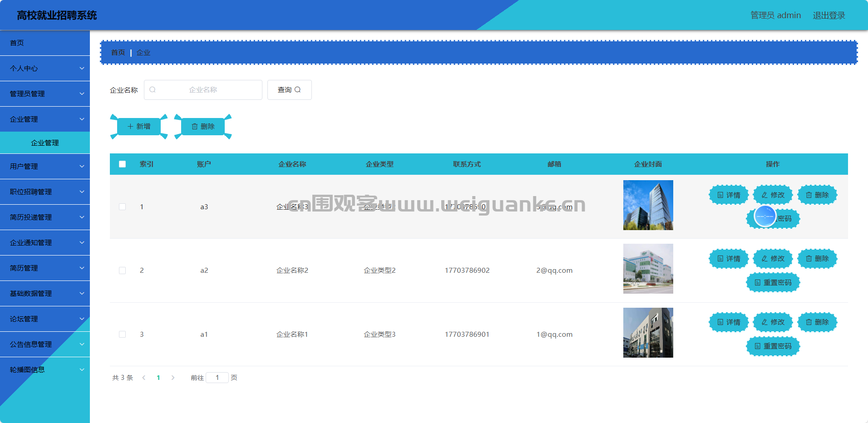Click the 退出登录 logout link
Screen dimensions: 868x423
coord(829,15)
